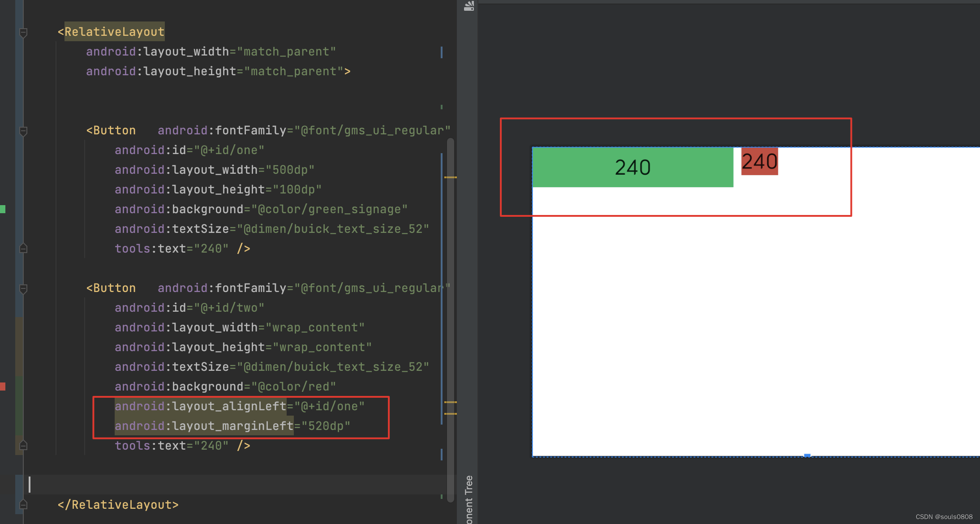The height and width of the screenshot is (524, 980).
Task: Collapse the RelativeLayout opening tag fold
Action: coord(24,32)
